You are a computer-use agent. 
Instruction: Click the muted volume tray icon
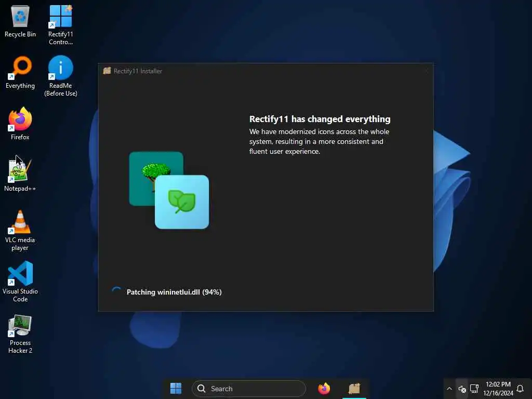click(x=462, y=389)
